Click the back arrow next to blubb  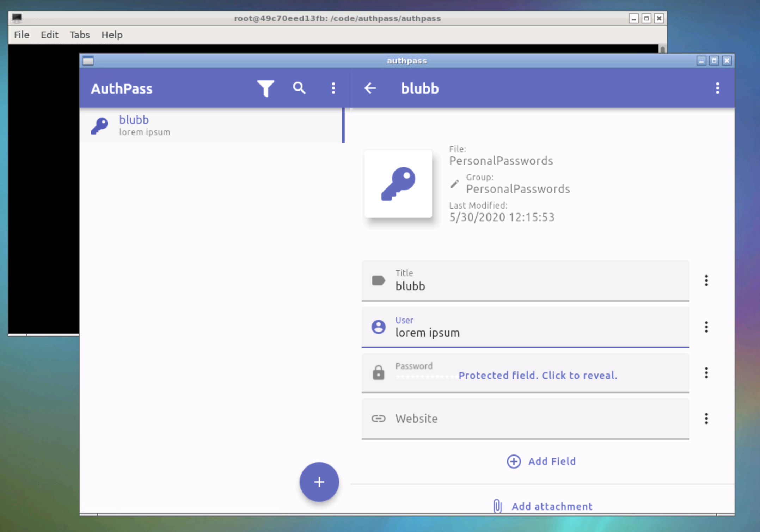(370, 88)
